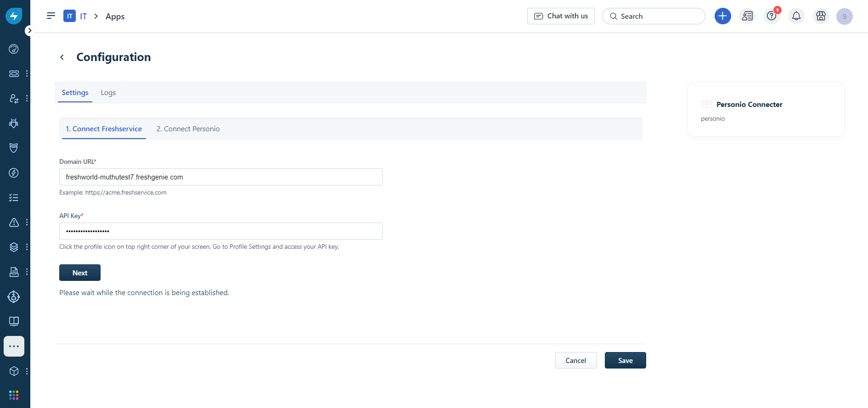Open the cube sidebar icon
Viewport: 868px width, 408px height.
[x=14, y=371]
